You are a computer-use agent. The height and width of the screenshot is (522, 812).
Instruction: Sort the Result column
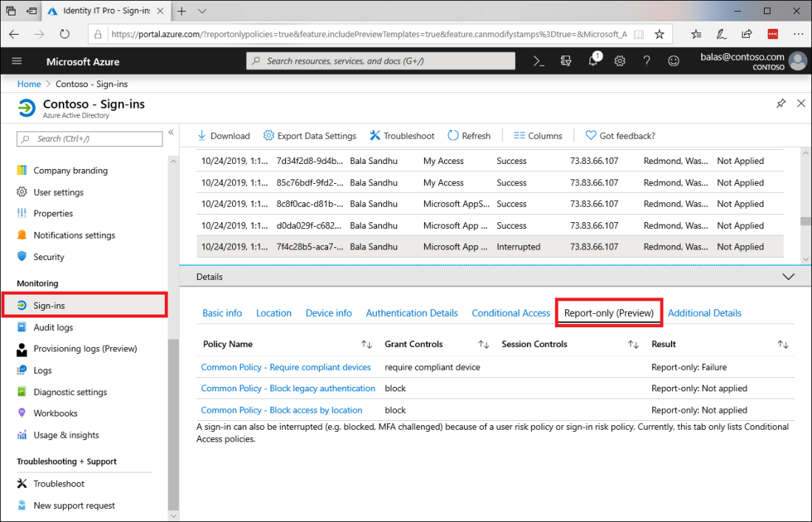[x=782, y=344]
